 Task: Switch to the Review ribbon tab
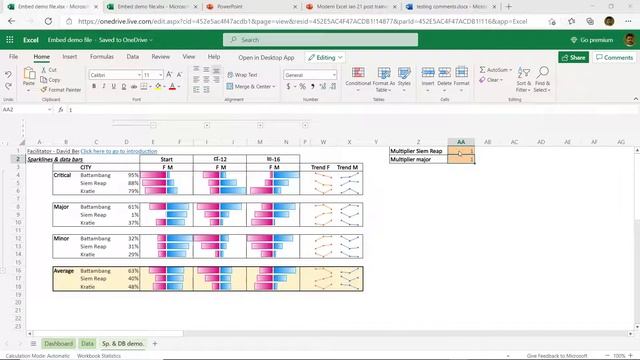(161, 57)
